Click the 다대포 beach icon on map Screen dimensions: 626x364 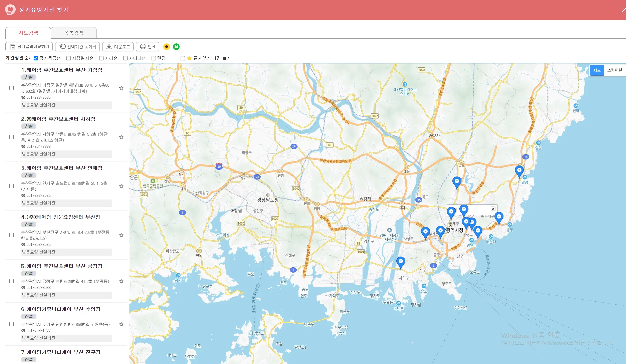pyautogui.click(x=399, y=303)
